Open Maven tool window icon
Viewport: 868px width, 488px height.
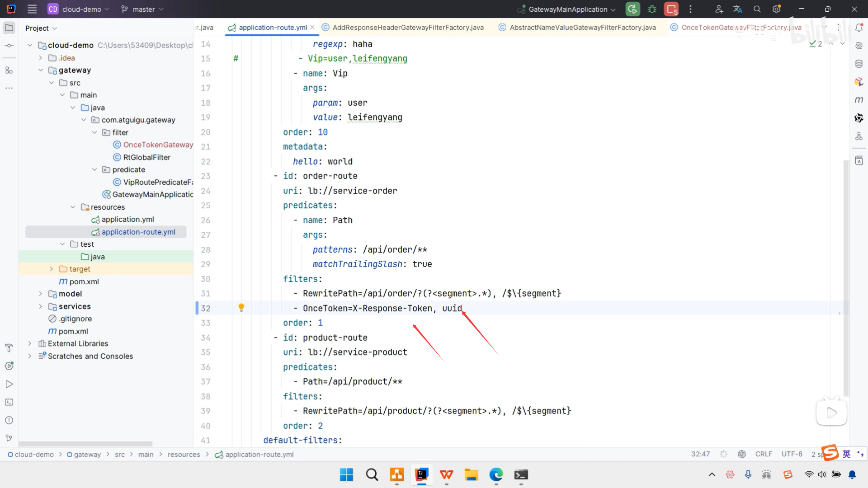[x=859, y=100]
